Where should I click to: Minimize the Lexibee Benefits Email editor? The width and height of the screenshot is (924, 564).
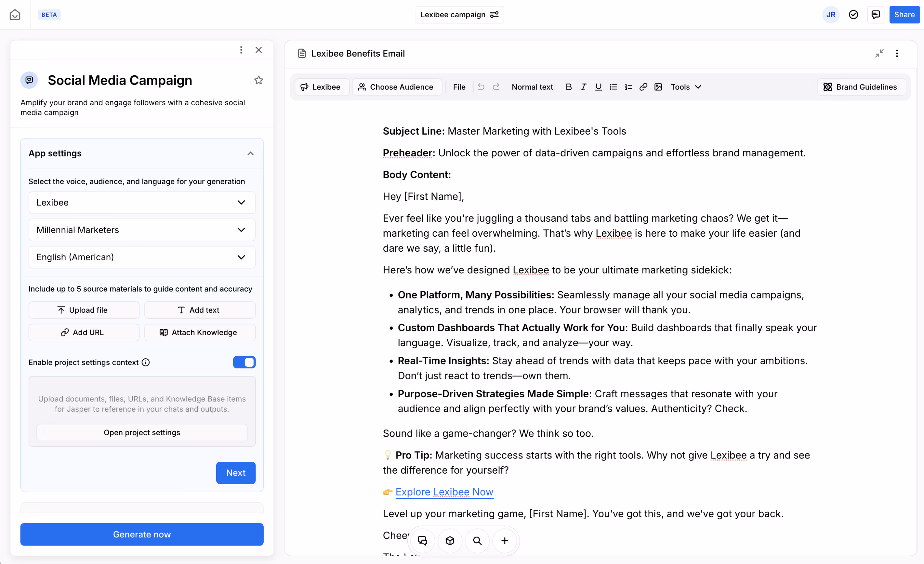[879, 53]
